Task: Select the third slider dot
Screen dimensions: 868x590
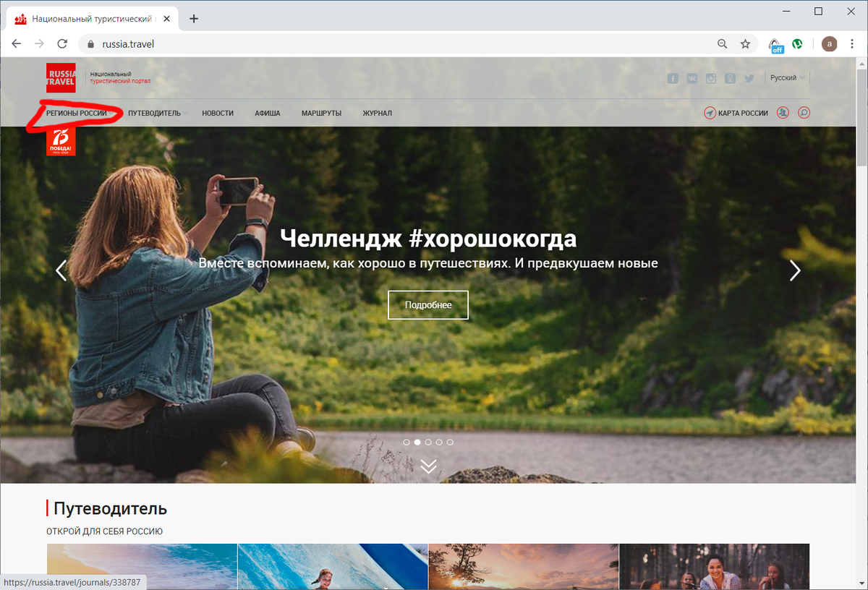Action: 428,442
